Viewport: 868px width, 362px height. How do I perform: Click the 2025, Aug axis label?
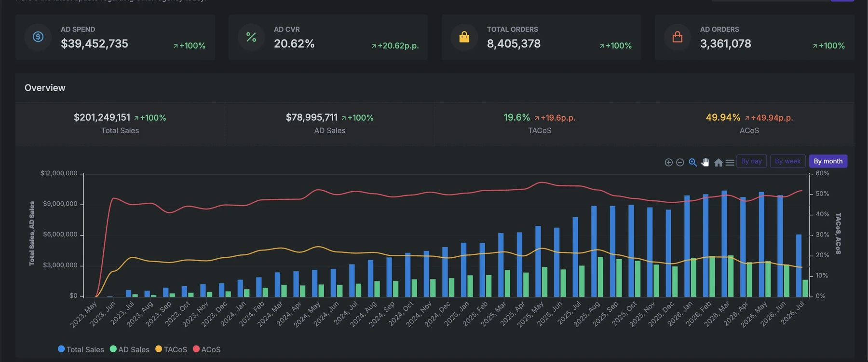coord(587,314)
